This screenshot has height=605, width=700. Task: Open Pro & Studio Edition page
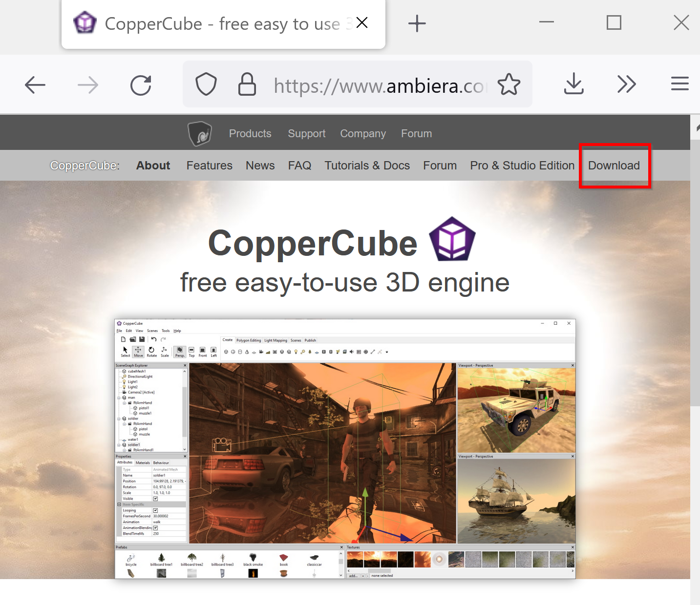pos(522,166)
